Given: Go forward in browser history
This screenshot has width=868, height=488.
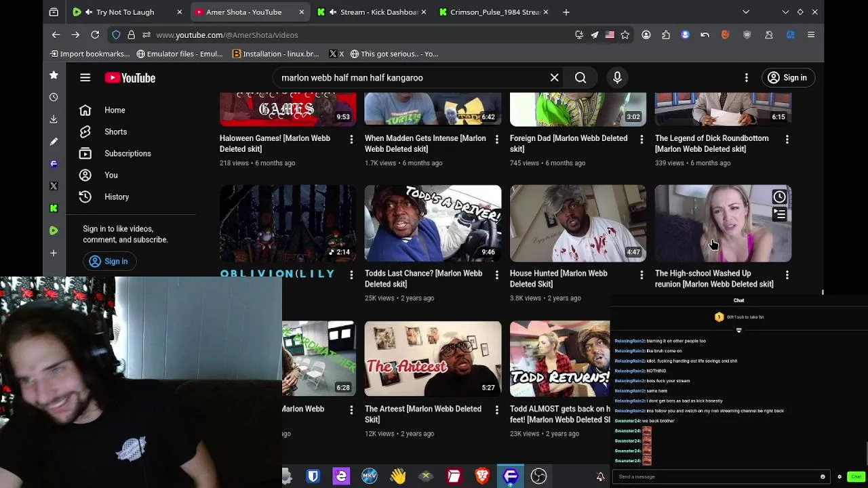Looking at the screenshot, I should (75, 35).
